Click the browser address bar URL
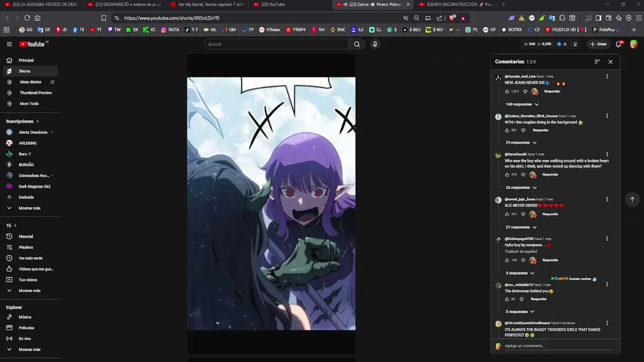The height and width of the screenshot is (362, 644). tap(172, 18)
